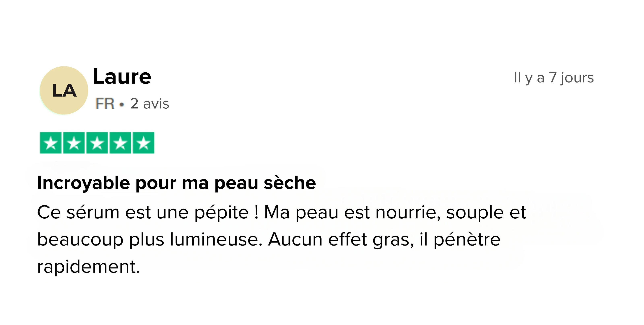Click the FR country label
Image resolution: width=644 pixels, height=325 pixels.
(x=105, y=104)
